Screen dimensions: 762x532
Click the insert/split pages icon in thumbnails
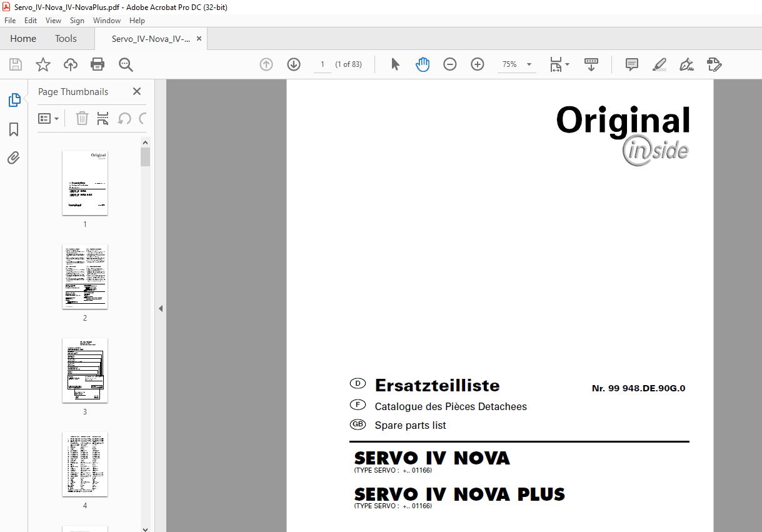(x=103, y=118)
